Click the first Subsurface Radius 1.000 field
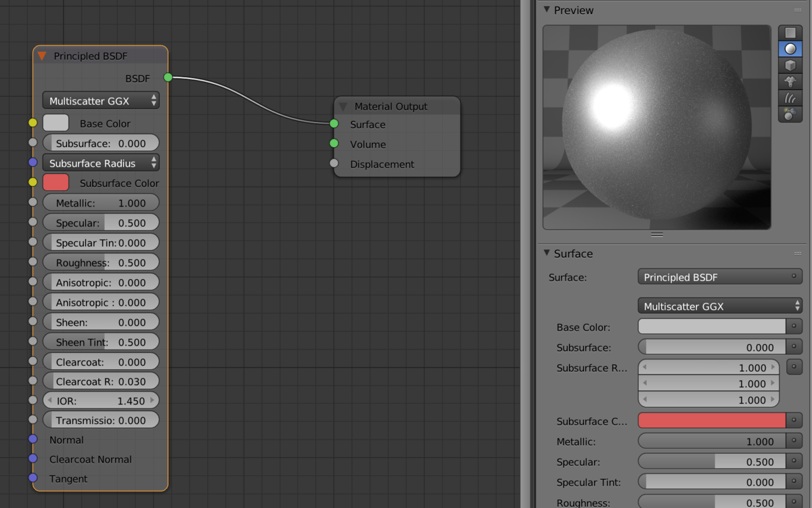 (708, 368)
